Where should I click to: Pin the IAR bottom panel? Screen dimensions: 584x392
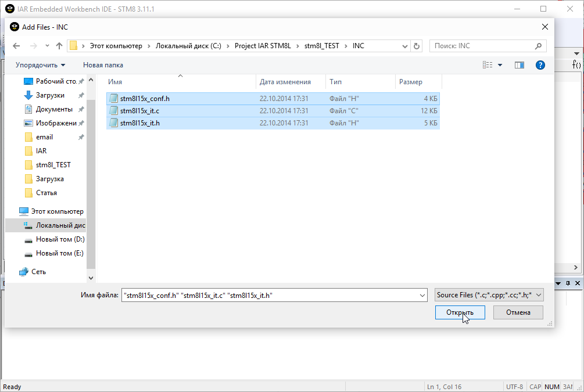[568, 283]
